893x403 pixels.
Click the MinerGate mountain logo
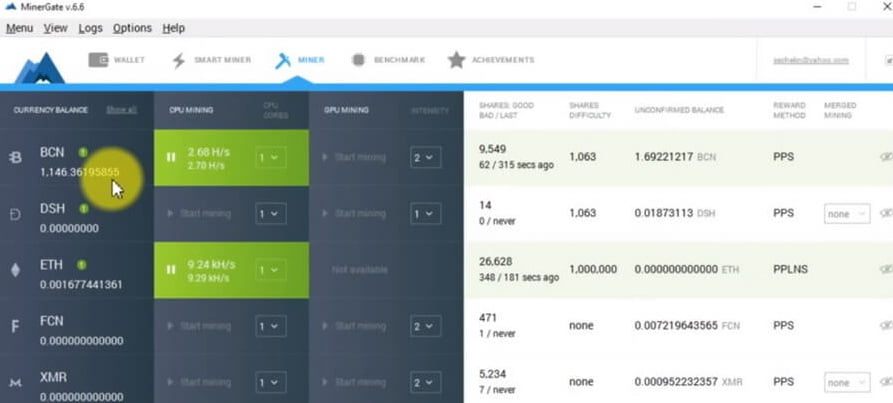click(x=40, y=68)
